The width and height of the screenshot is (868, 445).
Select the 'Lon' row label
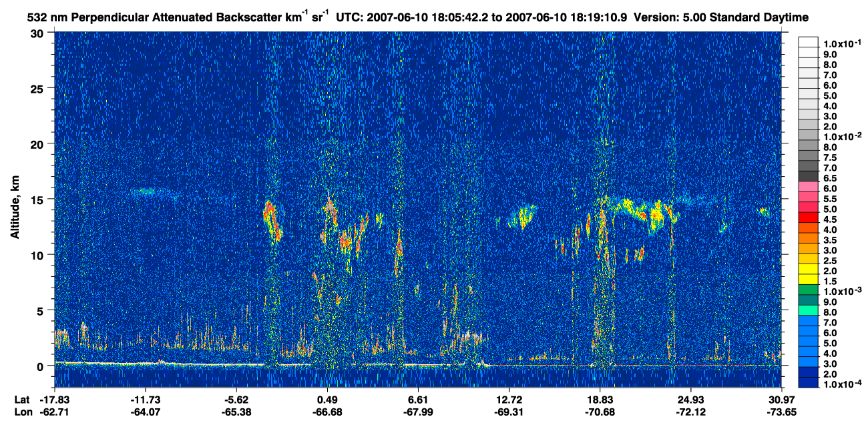(x=22, y=412)
